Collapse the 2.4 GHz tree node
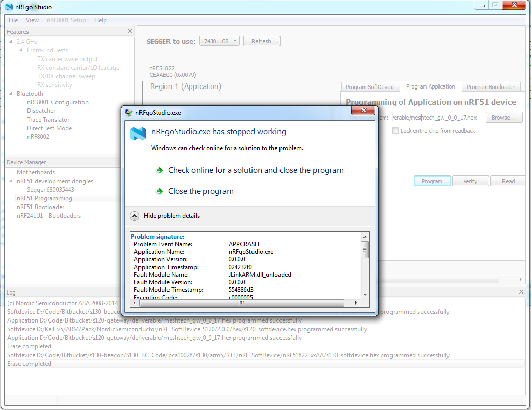The width and height of the screenshot is (532, 410). (x=11, y=41)
